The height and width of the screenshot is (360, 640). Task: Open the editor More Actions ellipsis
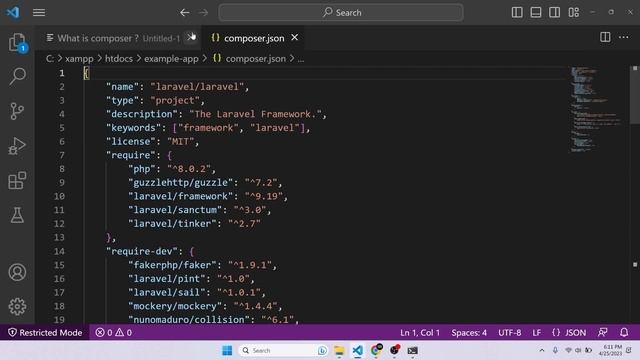[624, 37]
